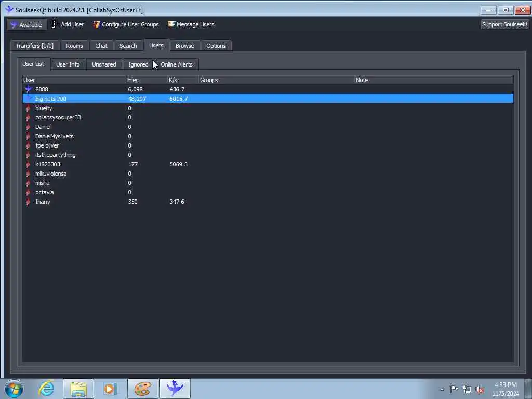This screenshot has width=532, height=399.
Task: Open File Explorer from the taskbar
Action: click(78, 389)
